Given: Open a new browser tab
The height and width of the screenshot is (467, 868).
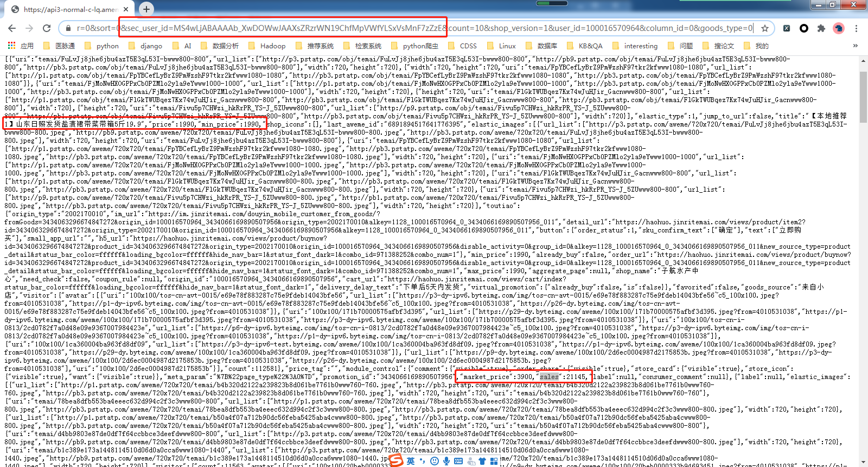Looking at the screenshot, I should (146, 9).
